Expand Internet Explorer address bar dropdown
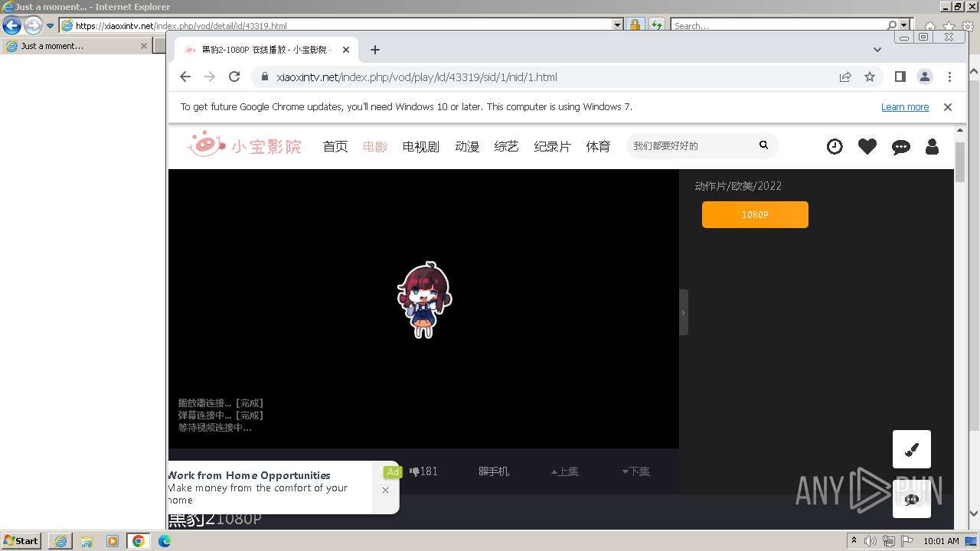Screen dimensions: 980x551 618,25
